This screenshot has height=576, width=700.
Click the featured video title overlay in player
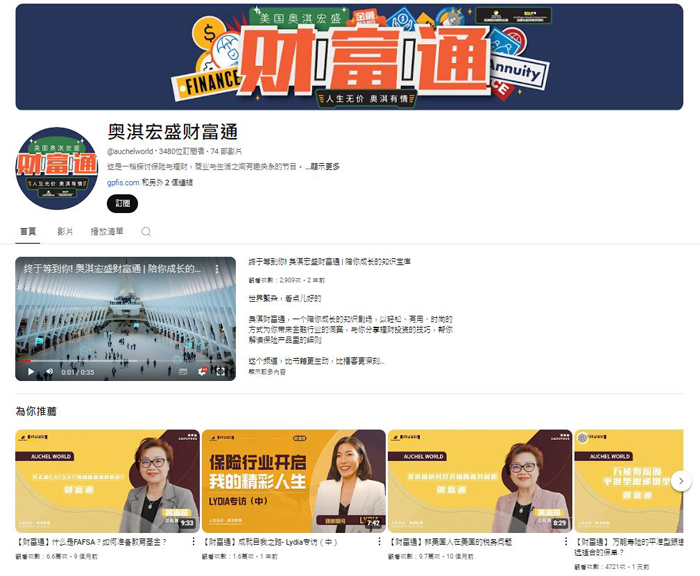click(112, 269)
